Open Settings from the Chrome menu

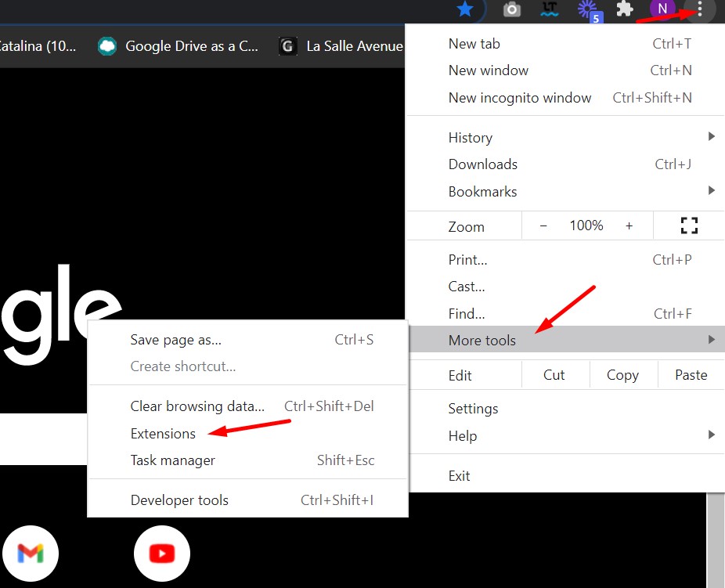pyautogui.click(x=565, y=409)
